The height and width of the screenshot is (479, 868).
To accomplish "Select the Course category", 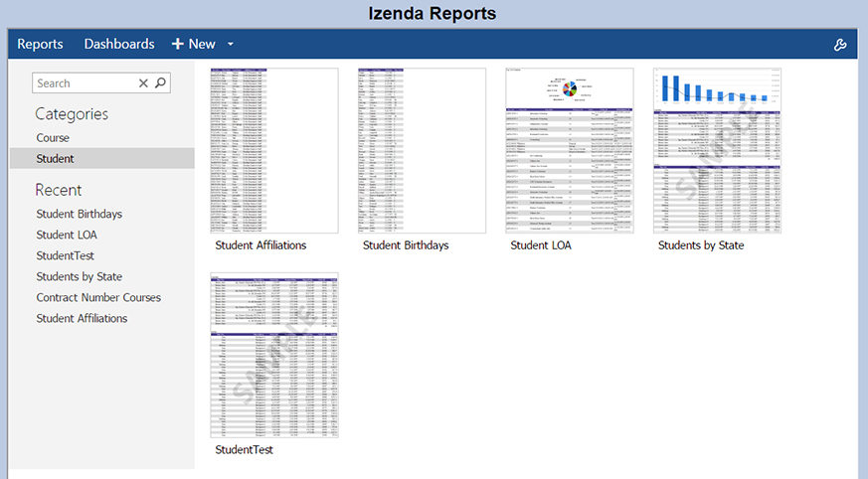I will [x=53, y=138].
